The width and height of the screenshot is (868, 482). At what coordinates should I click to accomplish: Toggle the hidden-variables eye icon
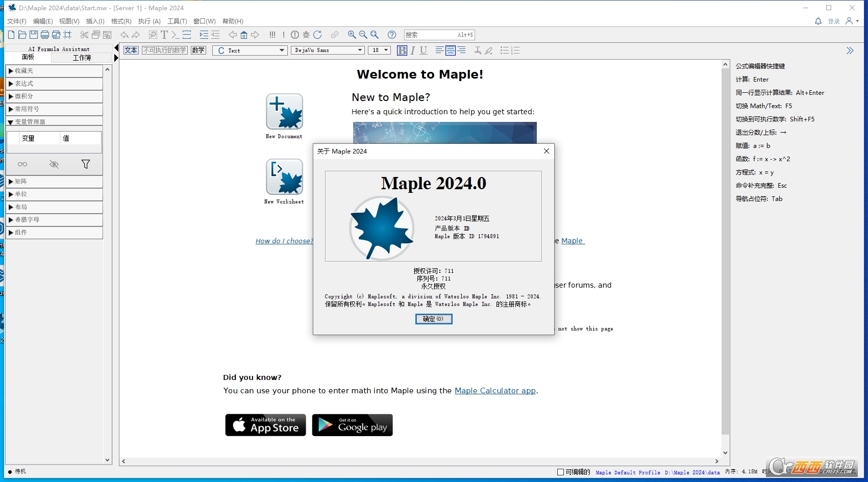[x=54, y=164]
